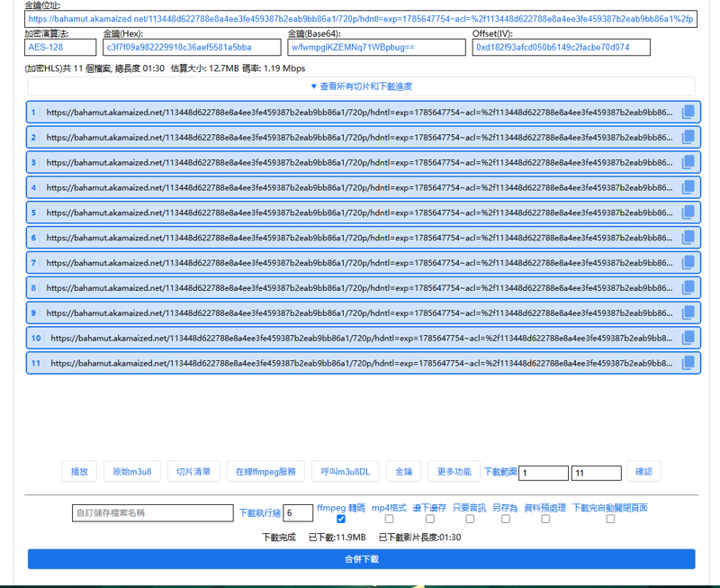Screen dimensions: 720x588
Task: Copy the URL of segment 11
Action: 688,363
